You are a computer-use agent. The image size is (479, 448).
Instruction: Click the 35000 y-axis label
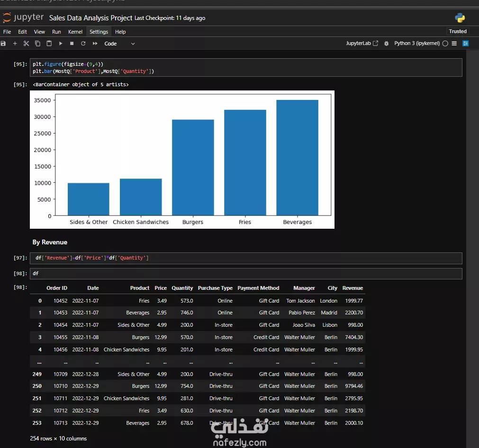42,100
